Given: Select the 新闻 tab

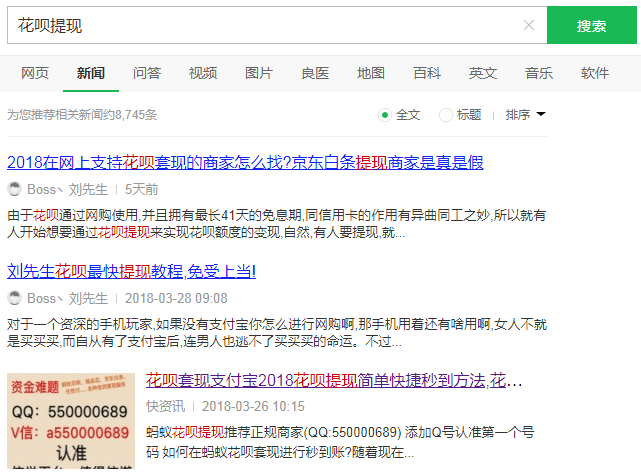Looking at the screenshot, I should tap(91, 73).
